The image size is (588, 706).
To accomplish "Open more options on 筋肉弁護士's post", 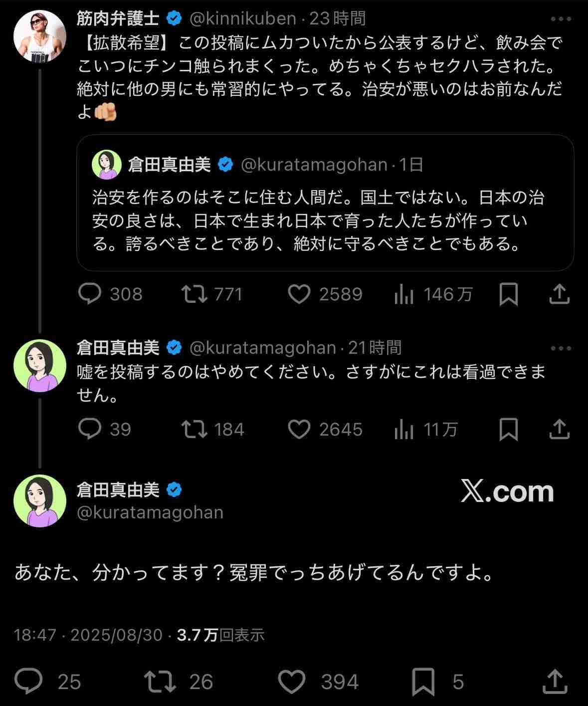I will 561,19.
